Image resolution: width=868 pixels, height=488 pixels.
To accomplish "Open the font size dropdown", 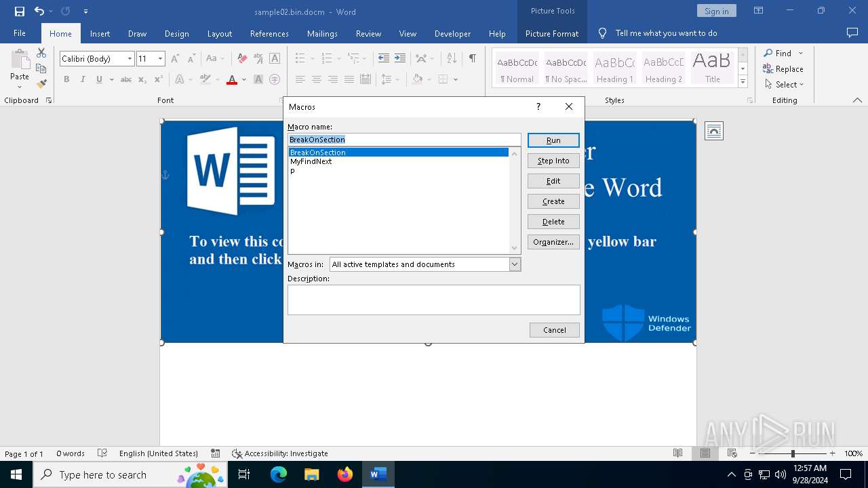I will click(160, 59).
